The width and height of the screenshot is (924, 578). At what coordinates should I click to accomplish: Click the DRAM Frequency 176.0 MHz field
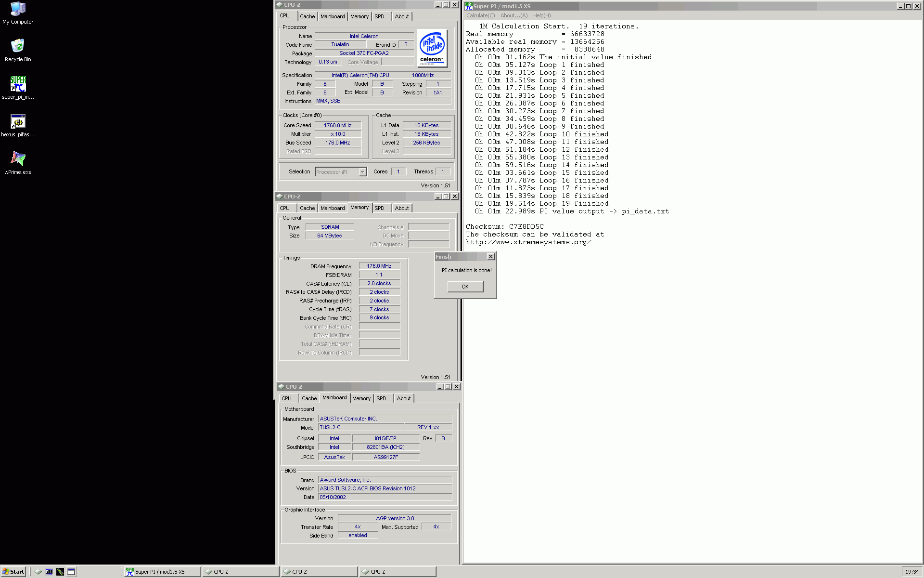point(379,266)
